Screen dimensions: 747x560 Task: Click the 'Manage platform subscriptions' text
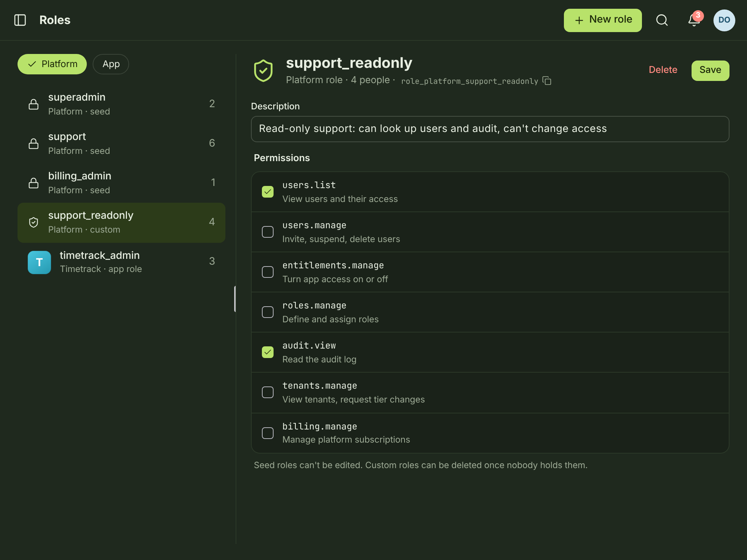click(346, 440)
